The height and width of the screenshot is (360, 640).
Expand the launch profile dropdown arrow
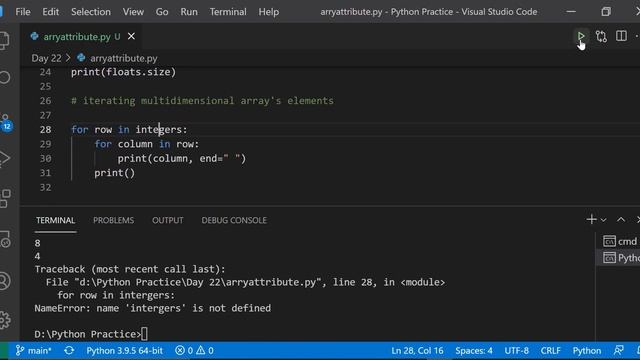pos(604,220)
